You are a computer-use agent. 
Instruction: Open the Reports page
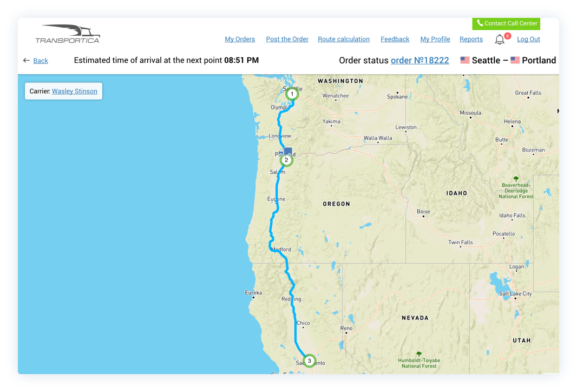471,39
